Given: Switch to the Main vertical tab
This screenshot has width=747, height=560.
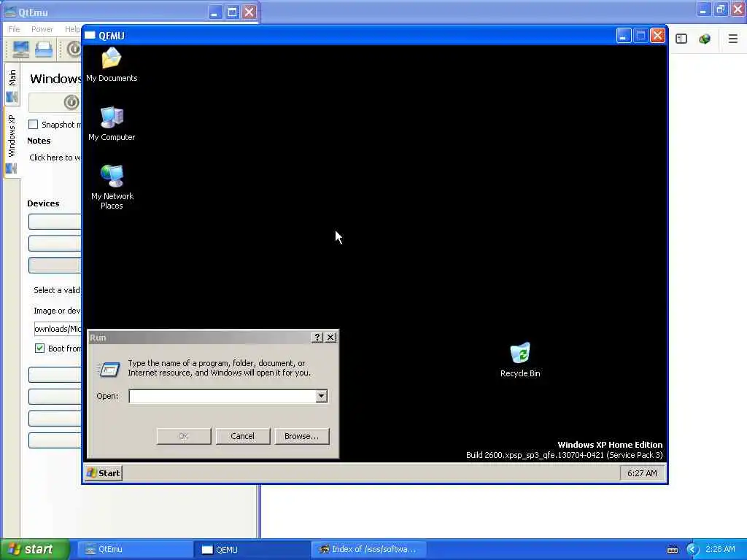Looking at the screenshot, I should (12, 86).
